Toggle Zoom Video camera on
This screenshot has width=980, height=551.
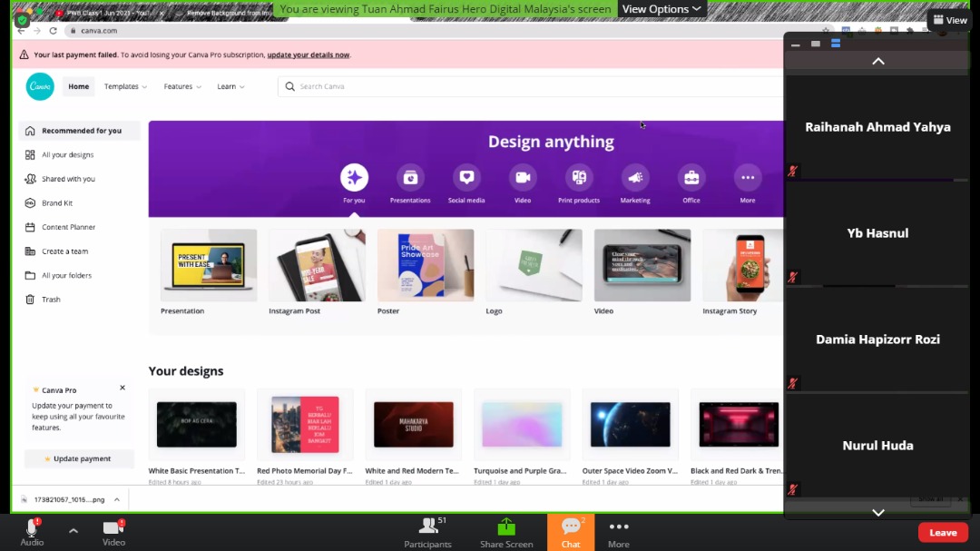pyautogui.click(x=113, y=532)
